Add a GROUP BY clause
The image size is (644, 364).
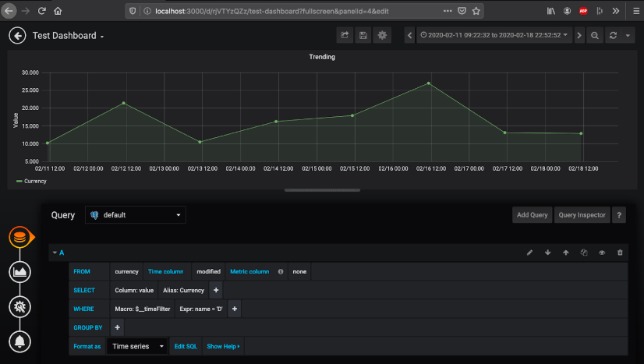pyautogui.click(x=117, y=327)
